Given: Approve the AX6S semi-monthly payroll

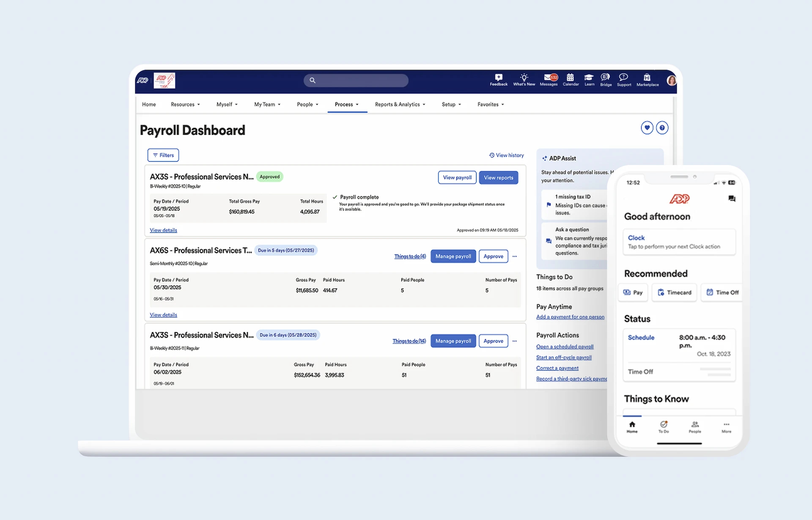Looking at the screenshot, I should pos(493,256).
